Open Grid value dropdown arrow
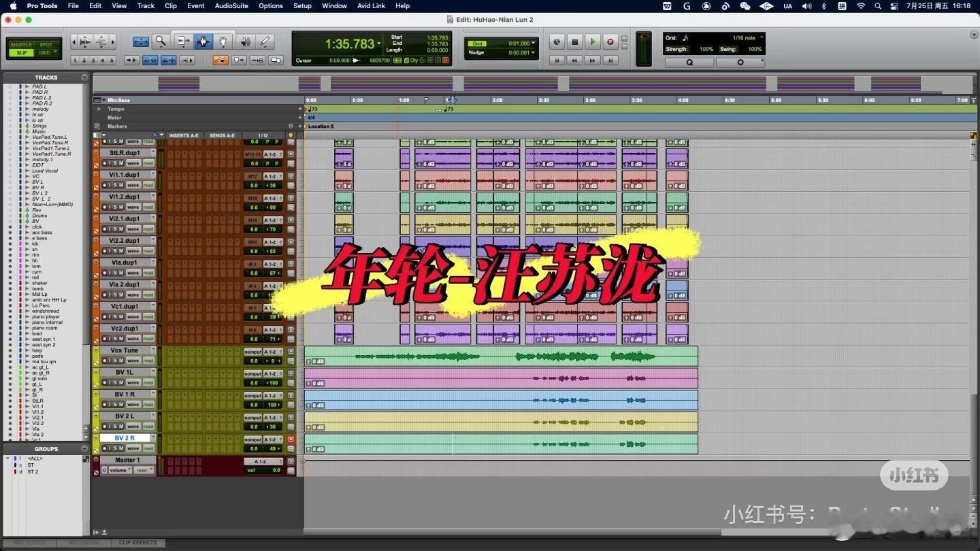The image size is (980, 551). (x=533, y=44)
